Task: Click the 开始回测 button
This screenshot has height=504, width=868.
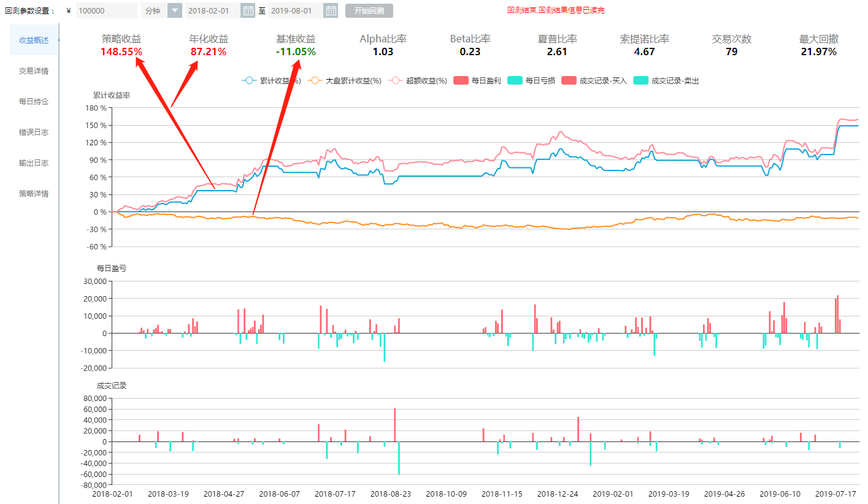Action: [369, 10]
